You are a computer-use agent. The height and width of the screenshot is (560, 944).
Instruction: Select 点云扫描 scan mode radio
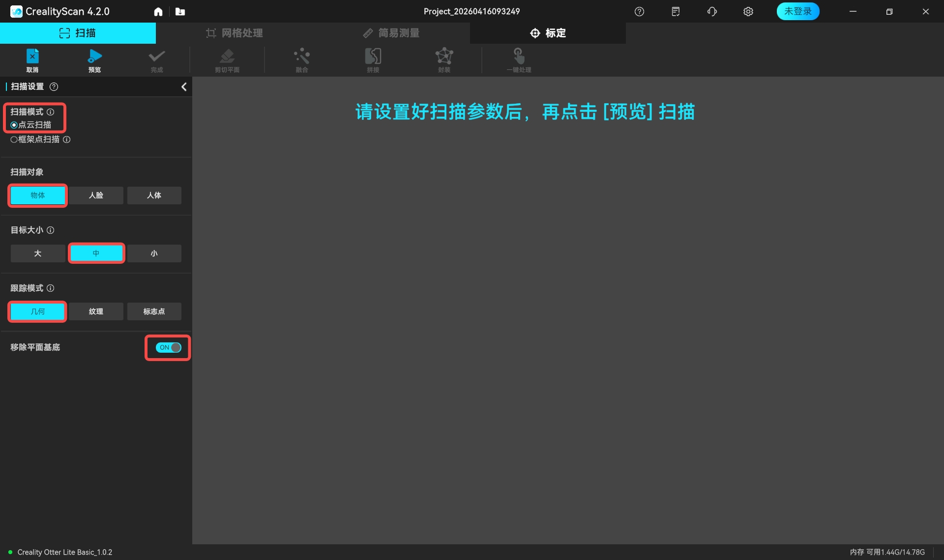coord(14,125)
